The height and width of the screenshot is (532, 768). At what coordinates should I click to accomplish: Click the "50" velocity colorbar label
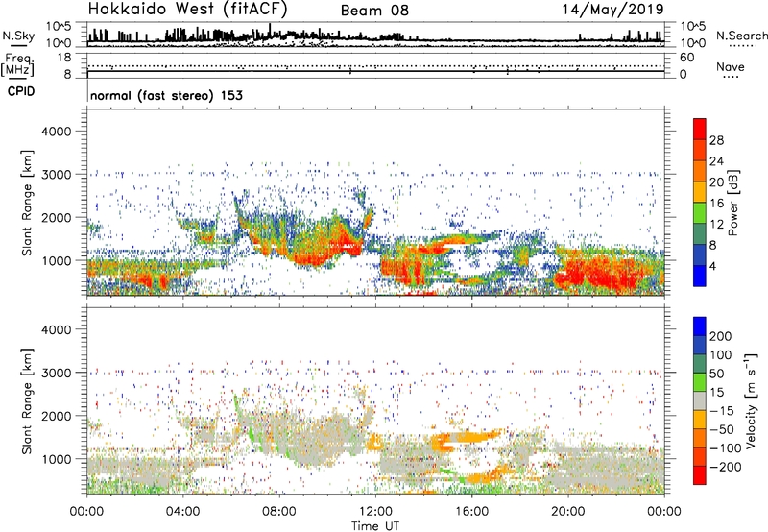pos(716,374)
